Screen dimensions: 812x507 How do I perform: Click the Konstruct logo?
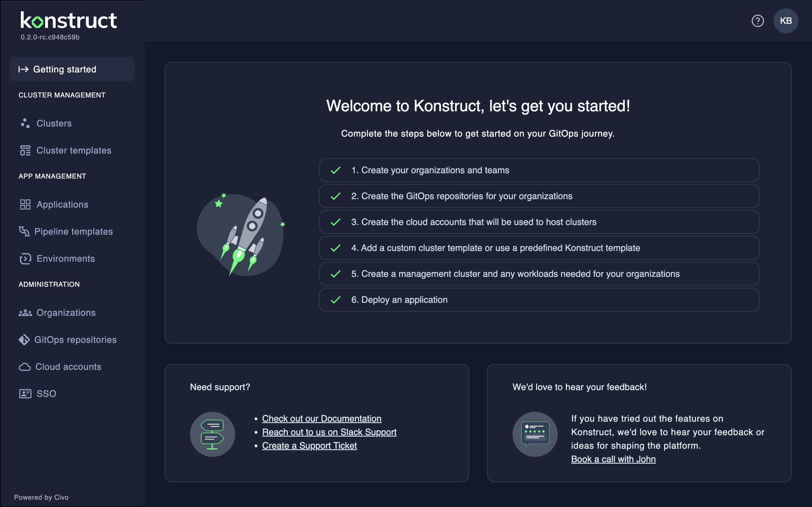[68, 20]
